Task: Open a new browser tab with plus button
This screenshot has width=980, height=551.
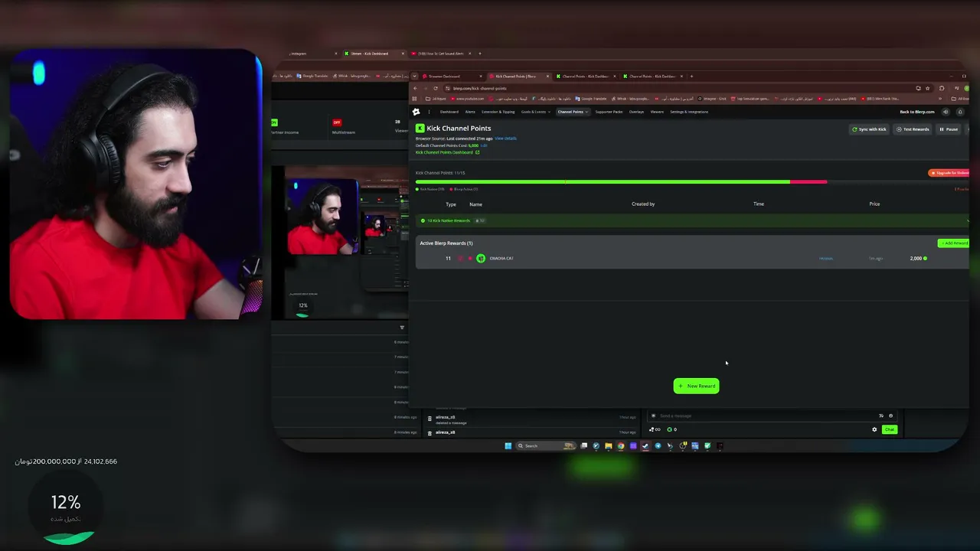Action: [x=691, y=77]
